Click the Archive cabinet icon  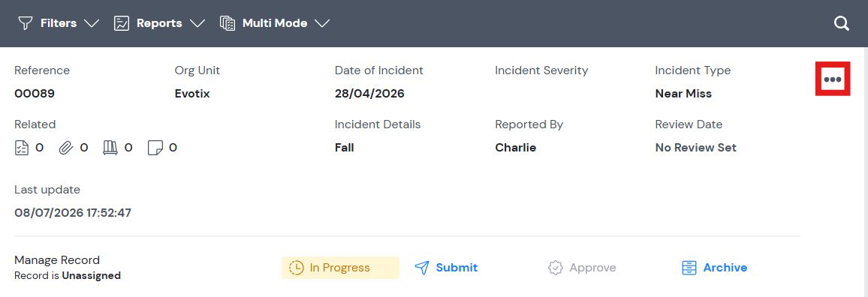(x=689, y=268)
